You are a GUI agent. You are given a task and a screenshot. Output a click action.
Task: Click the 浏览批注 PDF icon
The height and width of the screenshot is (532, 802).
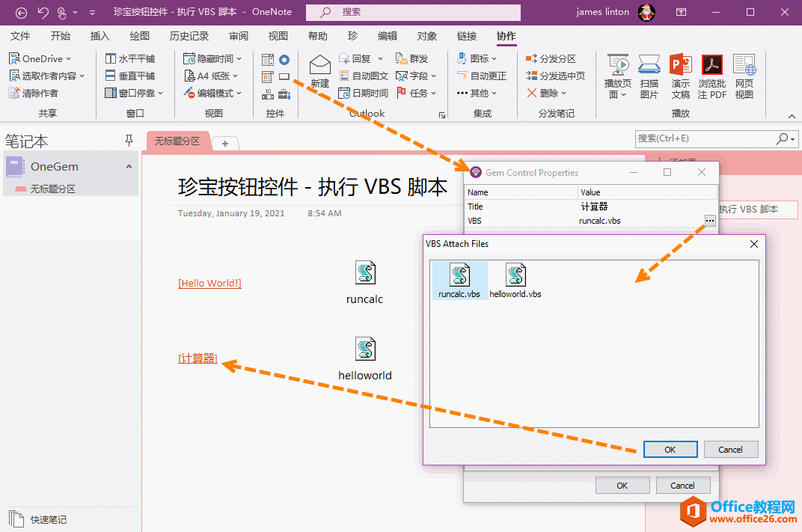[x=711, y=75]
